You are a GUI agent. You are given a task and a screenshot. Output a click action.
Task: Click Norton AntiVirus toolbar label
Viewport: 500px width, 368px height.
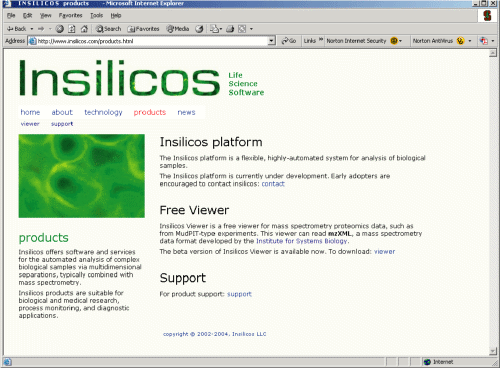click(x=433, y=41)
